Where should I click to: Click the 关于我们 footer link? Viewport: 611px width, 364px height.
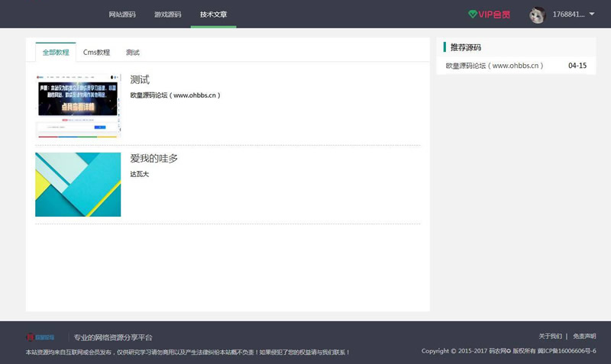550,337
